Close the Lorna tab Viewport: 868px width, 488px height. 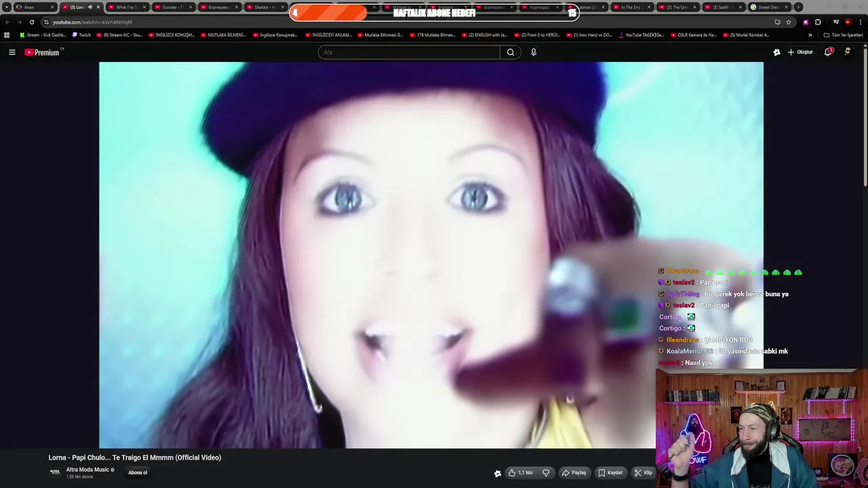pos(98,7)
